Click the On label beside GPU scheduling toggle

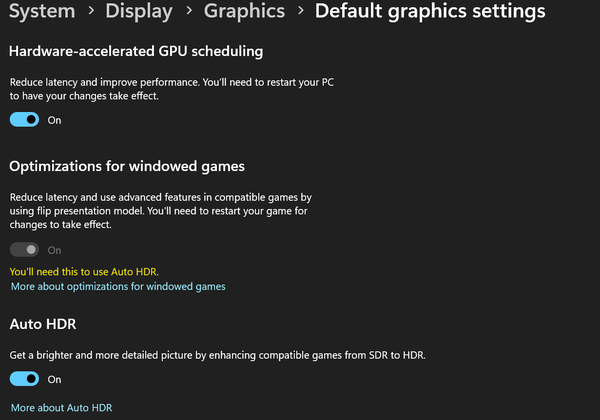pos(54,120)
